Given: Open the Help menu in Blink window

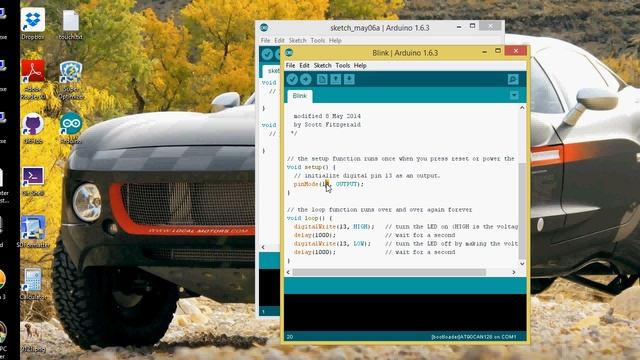Looking at the screenshot, I should pyautogui.click(x=360, y=65).
